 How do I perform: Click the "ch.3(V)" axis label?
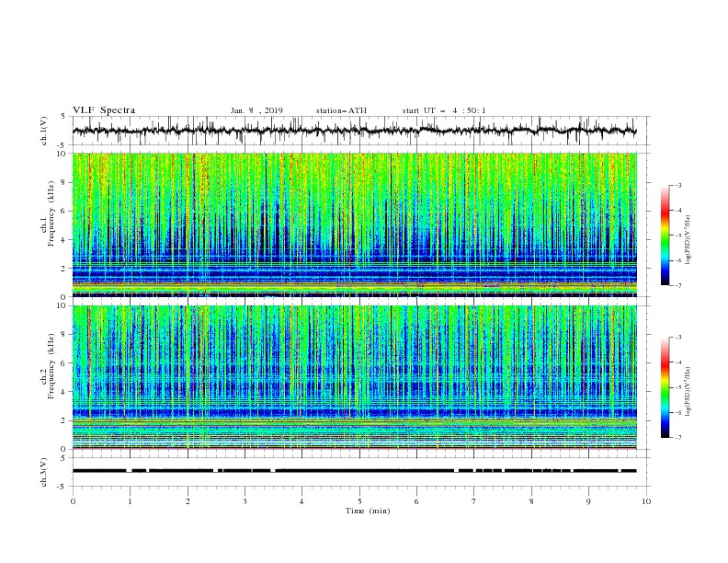pos(44,472)
